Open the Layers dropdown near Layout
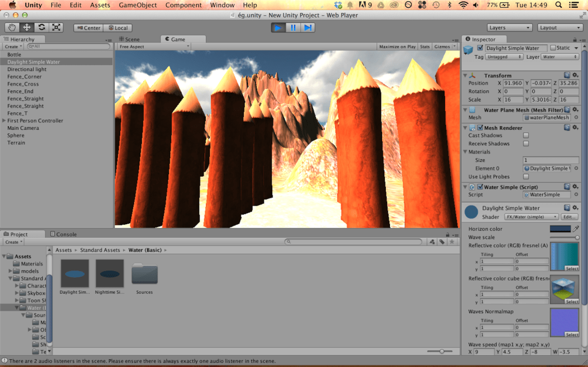Viewport: 588px width, 367px height. click(510, 27)
